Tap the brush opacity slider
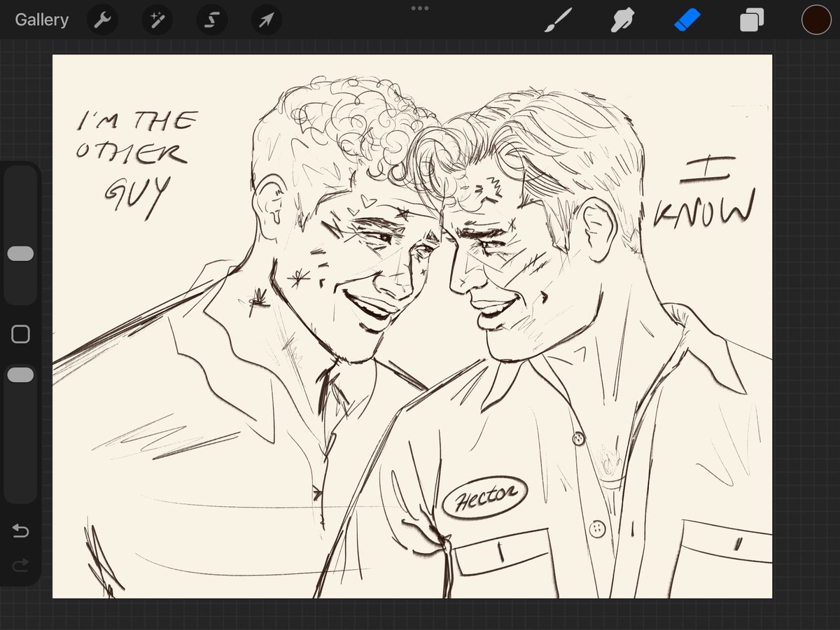 (x=20, y=374)
